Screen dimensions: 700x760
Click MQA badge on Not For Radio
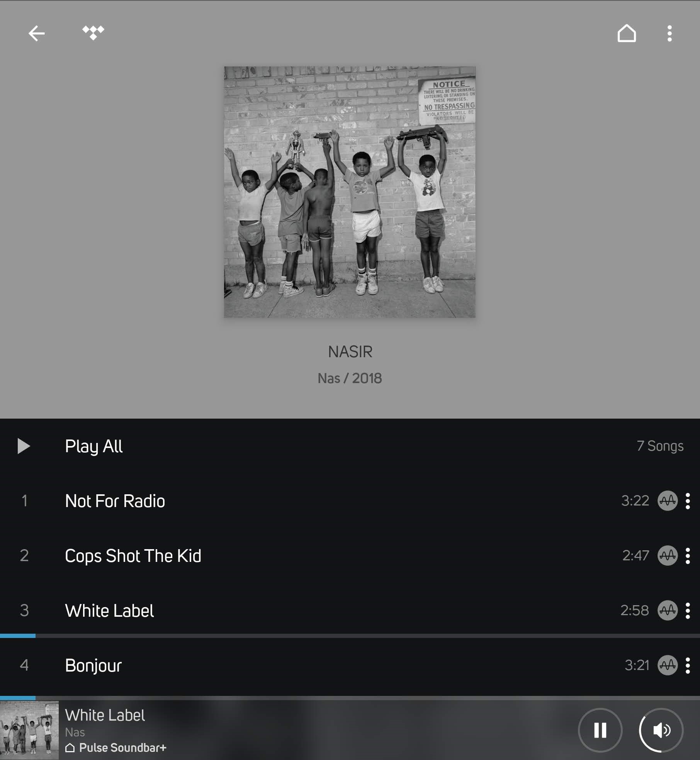point(668,501)
